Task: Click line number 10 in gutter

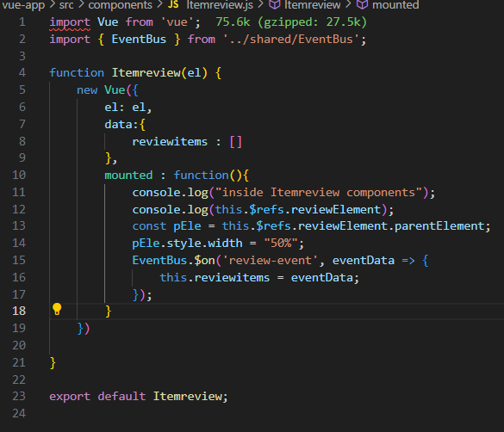Action: point(19,175)
